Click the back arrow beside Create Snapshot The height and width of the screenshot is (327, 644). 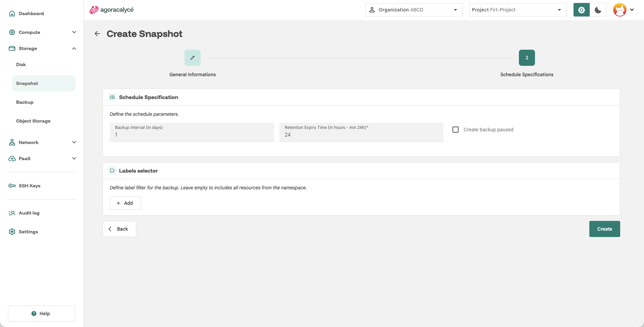(97, 34)
